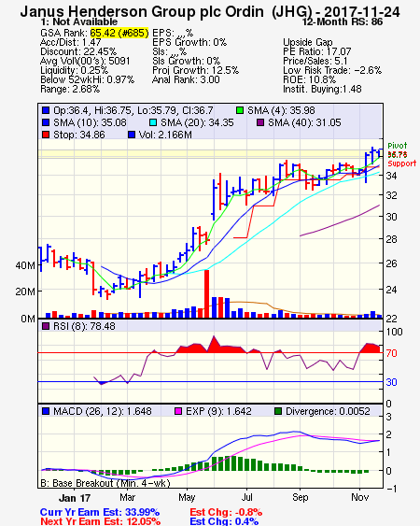
Task: Click the Anal Rank: 3.00 text
Action: 186,79
